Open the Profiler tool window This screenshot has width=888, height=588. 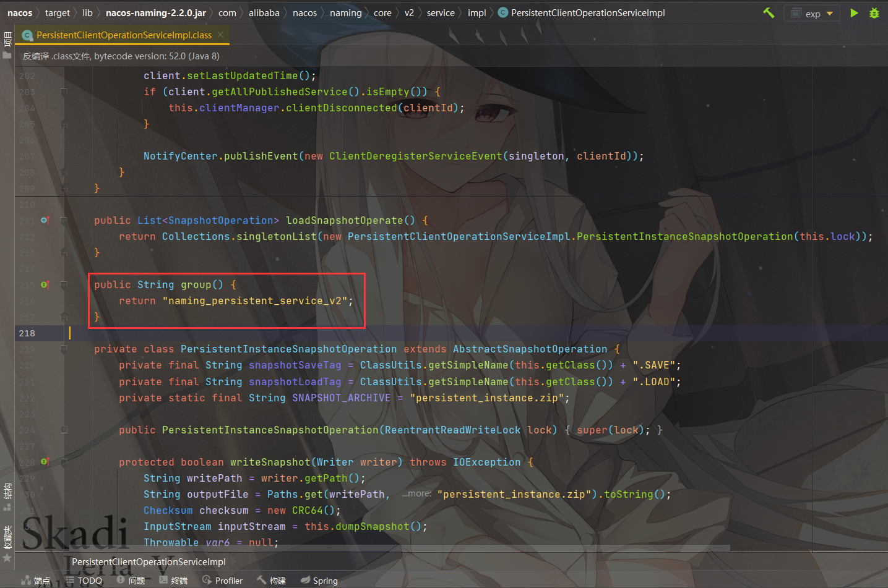click(x=222, y=580)
